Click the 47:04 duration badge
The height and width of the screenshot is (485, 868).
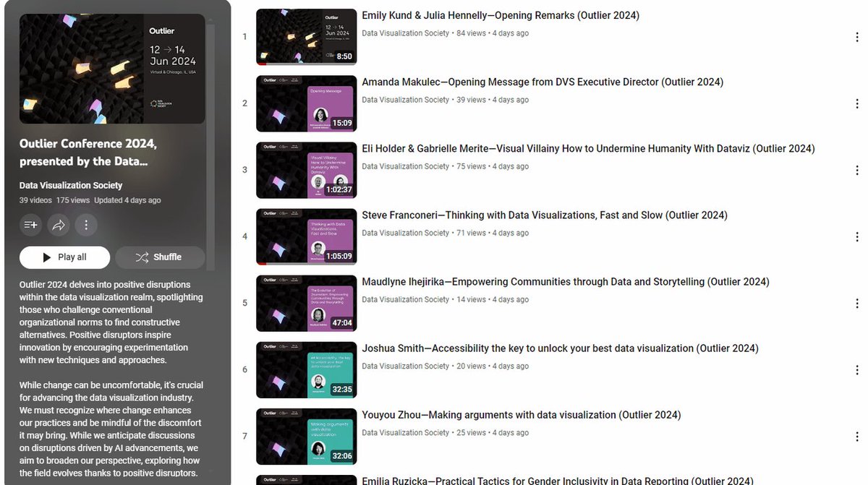pos(342,322)
